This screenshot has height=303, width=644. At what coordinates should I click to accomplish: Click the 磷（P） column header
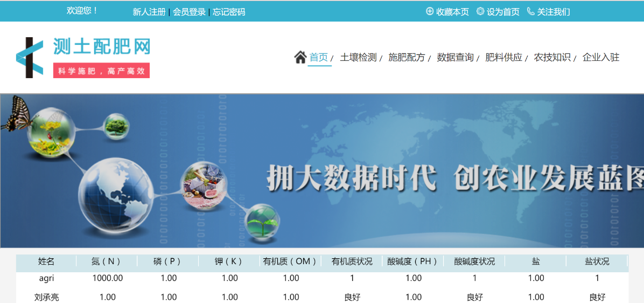click(168, 261)
